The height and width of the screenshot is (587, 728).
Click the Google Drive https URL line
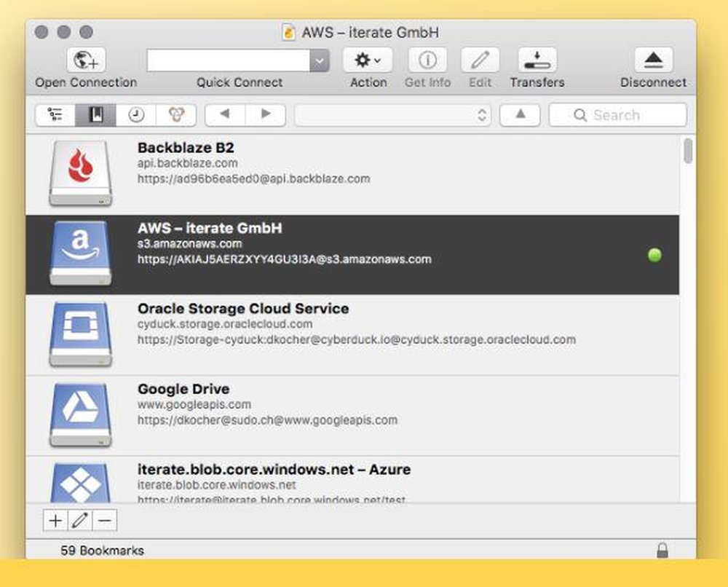pyautogui.click(x=267, y=419)
